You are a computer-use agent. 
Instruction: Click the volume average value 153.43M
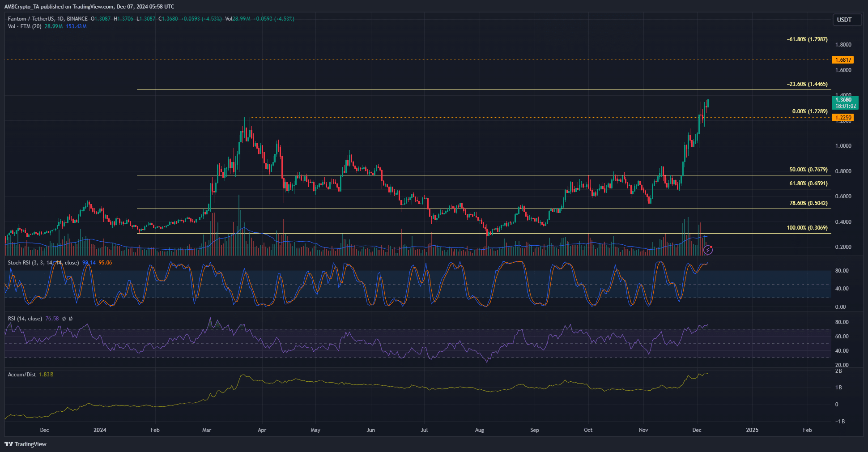(x=76, y=26)
